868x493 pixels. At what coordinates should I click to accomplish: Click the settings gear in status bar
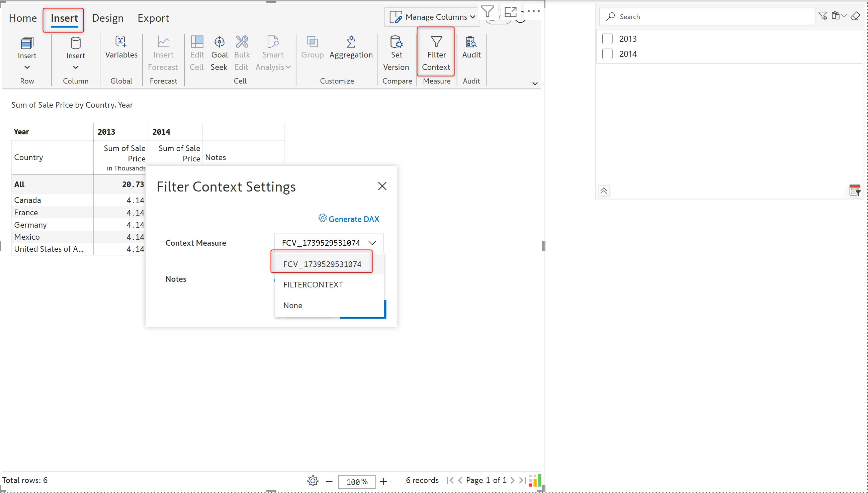tap(313, 481)
